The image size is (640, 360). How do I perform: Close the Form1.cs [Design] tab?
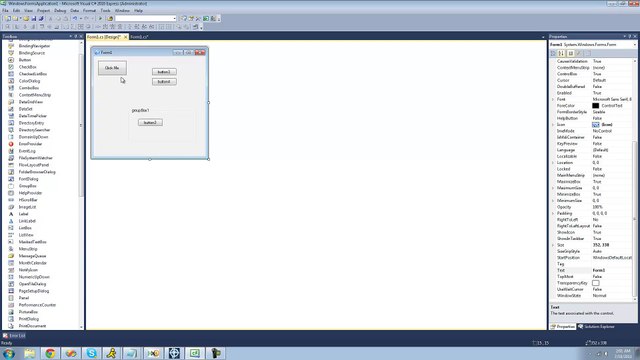click(125, 37)
